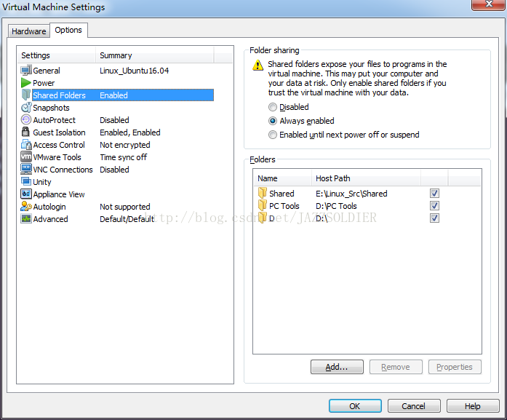Image resolution: width=507 pixels, height=420 pixels.
Task: Click the Shared Folders row icon
Action: click(26, 95)
